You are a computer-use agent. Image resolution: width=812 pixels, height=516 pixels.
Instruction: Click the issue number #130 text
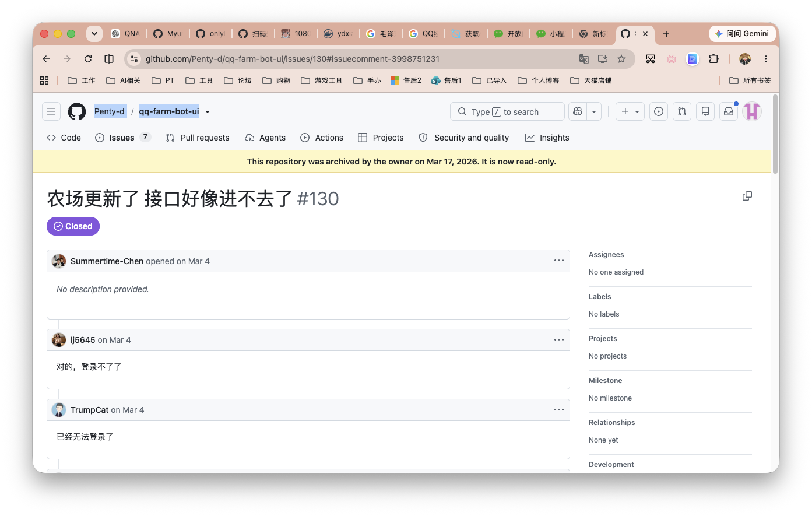318,199
